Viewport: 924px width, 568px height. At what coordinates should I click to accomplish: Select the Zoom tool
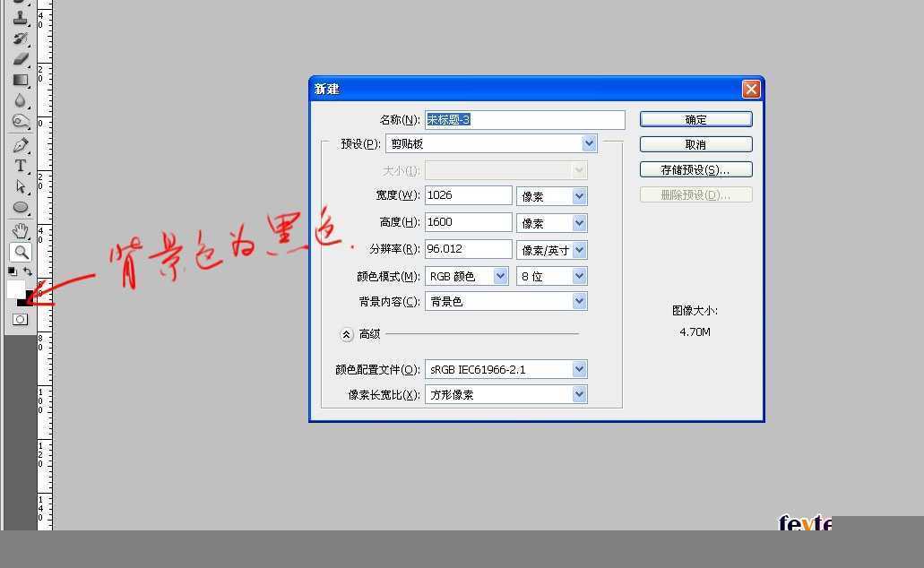coord(20,252)
